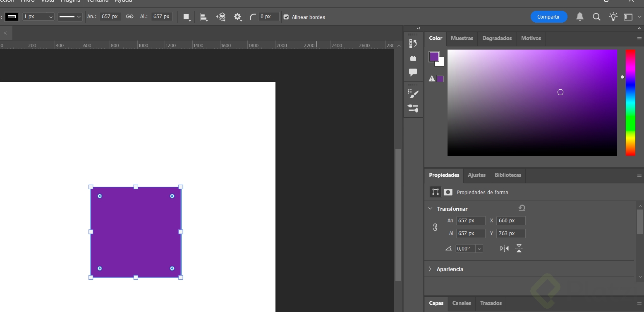Uncheck the Alinear bordes checkbox
644x312 pixels.
click(286, 17)
